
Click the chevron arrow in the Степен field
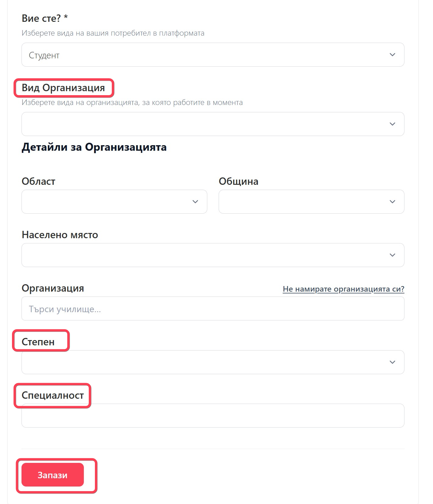pyautogui.click(x=392, y=362)
